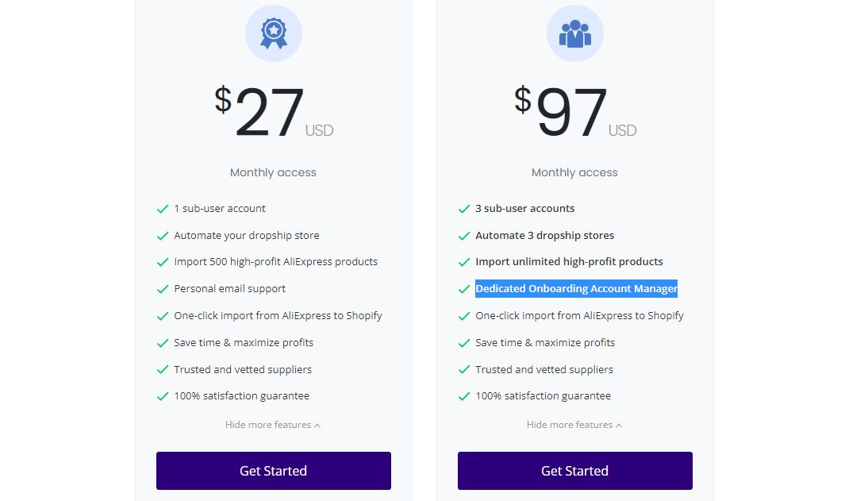Click checkmark beside 100% satisfaction guarantee in $97 plan
Image resolution: width=868 pixels, height=501 pixels.
464,397
